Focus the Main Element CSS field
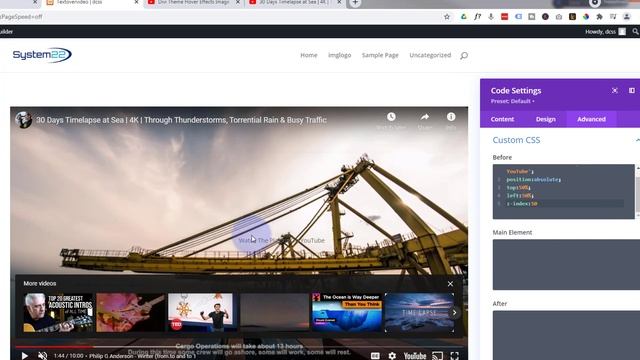The image size is (640, 360). click(x=566, y=264)
